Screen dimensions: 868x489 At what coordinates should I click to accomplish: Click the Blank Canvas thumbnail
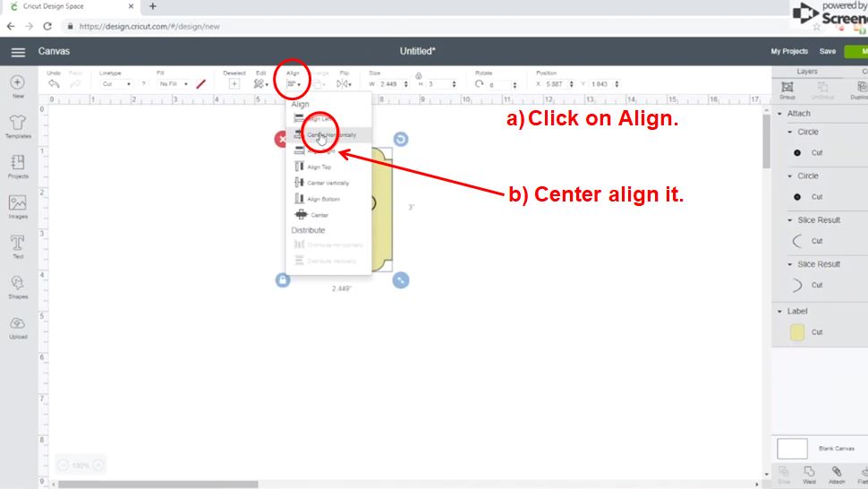[792, 449]
